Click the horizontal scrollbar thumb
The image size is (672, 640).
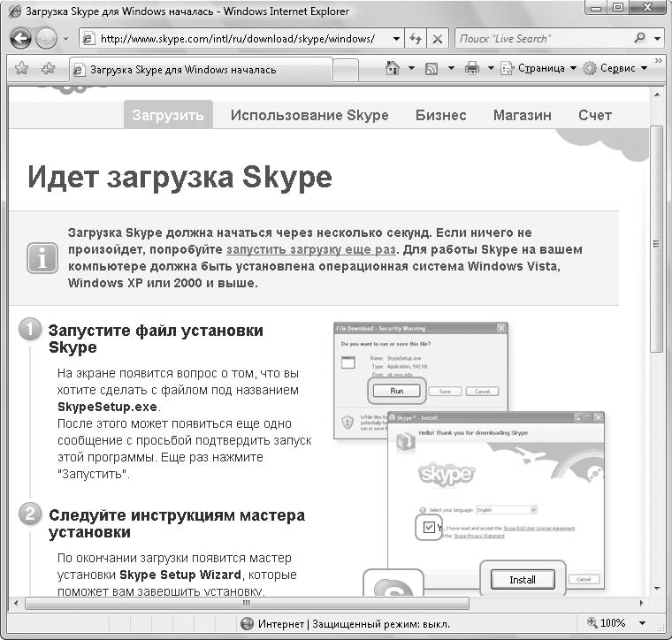click(248, 604)
